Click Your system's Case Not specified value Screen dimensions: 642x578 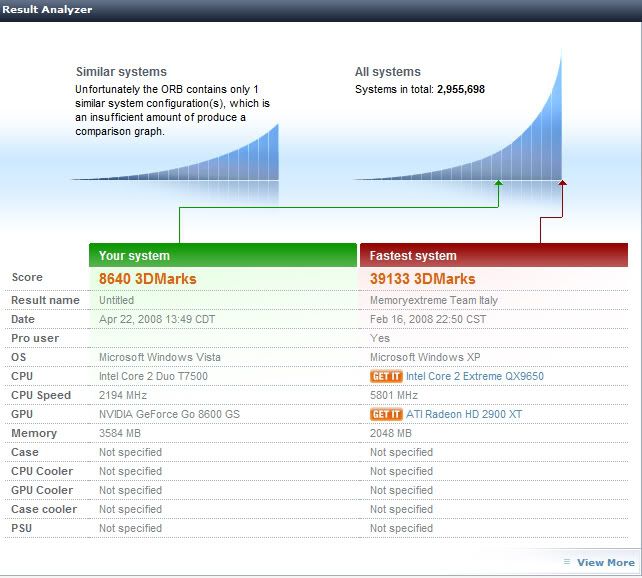(x=130, y=452)
